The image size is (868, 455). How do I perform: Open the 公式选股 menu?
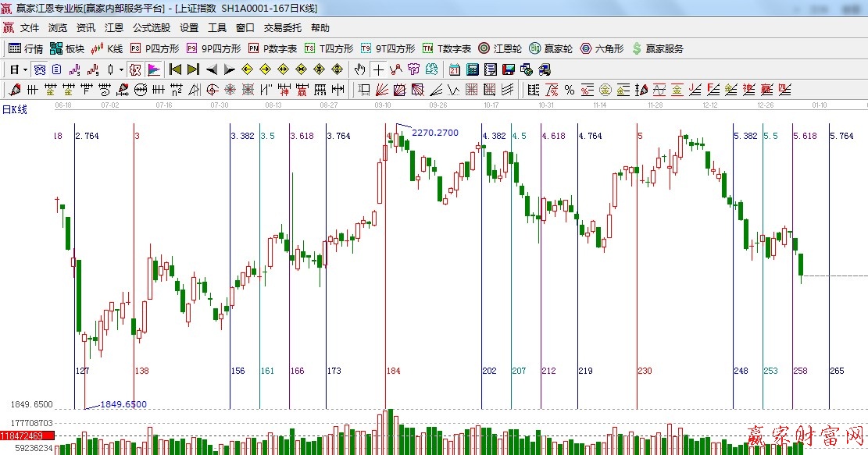[x=152, y=28]
